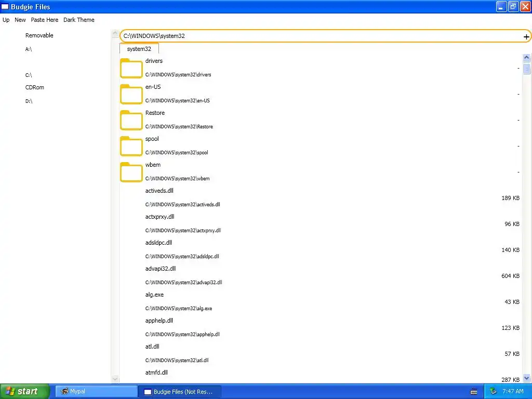Select the system32 tab
The width and height of the screenshot is (532, 399).
pyautogui.click(x=139, y=49)
